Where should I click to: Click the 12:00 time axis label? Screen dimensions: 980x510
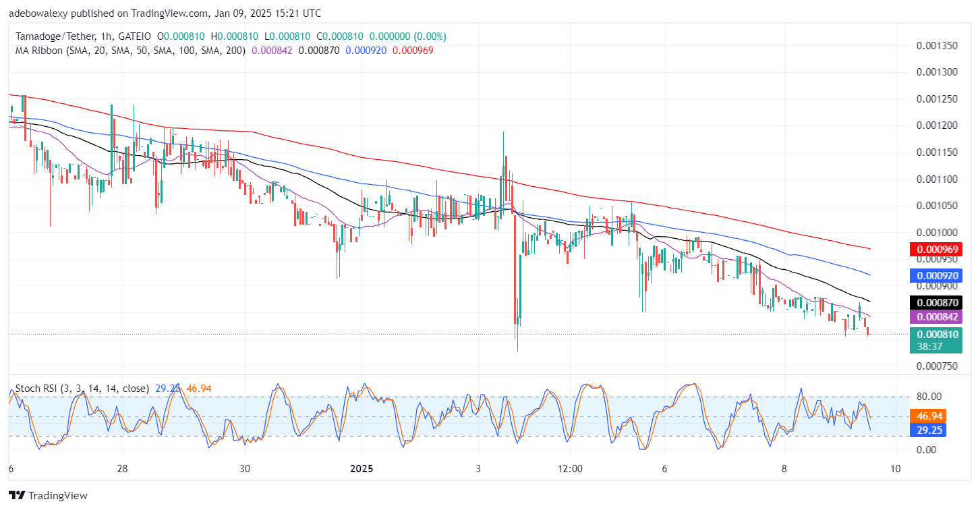click(570, 469)
